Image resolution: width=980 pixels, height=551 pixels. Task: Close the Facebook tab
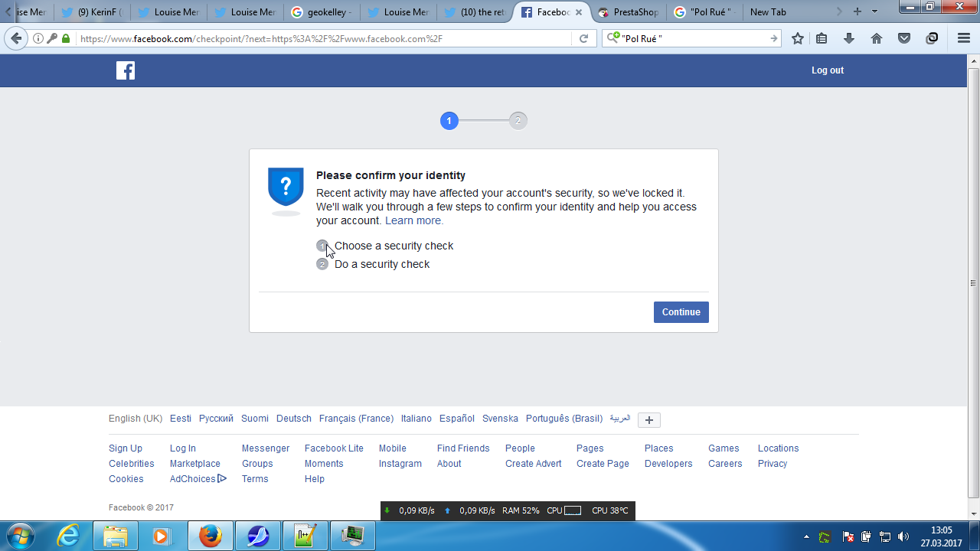579,12
